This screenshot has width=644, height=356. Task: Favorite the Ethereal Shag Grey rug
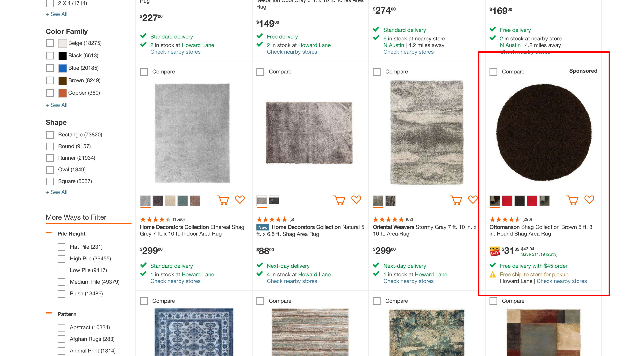pos(240,199)
